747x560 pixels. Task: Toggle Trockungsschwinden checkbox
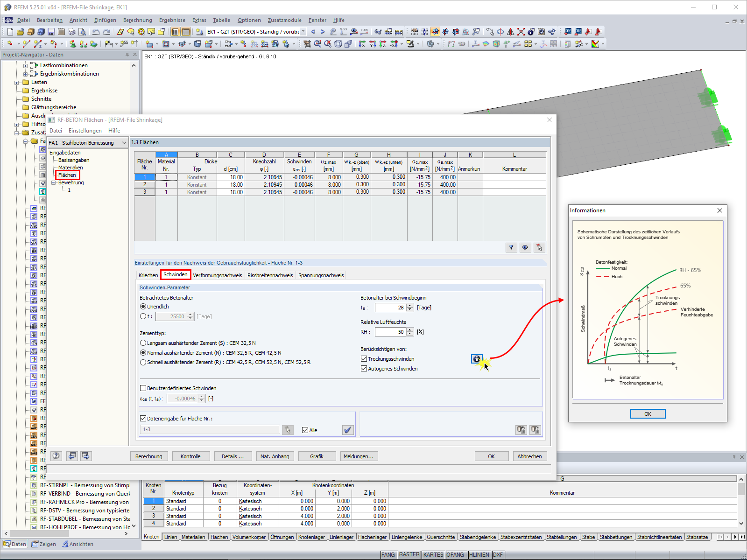pyautogui.click(x=364, y=359)
